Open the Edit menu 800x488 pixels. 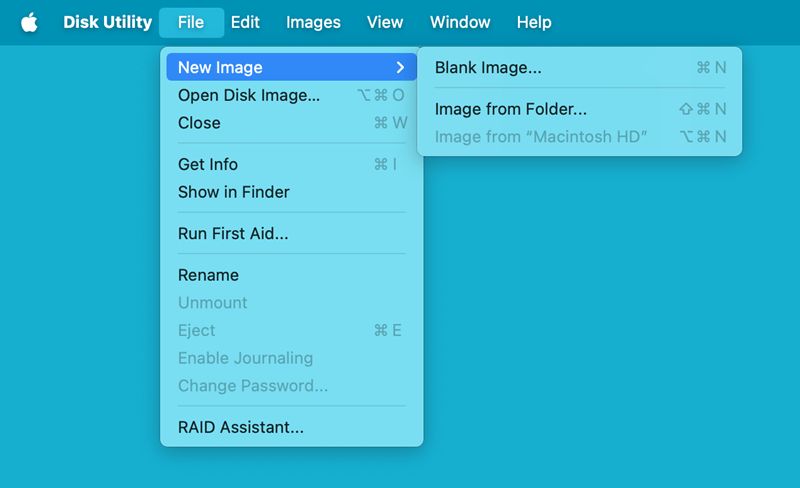[x=246, y=22]
